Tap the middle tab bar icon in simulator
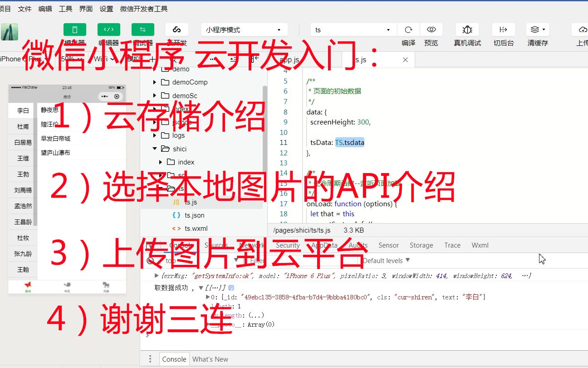Screen dimensions: 588x368 pyautogui.click(x=67, y=286)
